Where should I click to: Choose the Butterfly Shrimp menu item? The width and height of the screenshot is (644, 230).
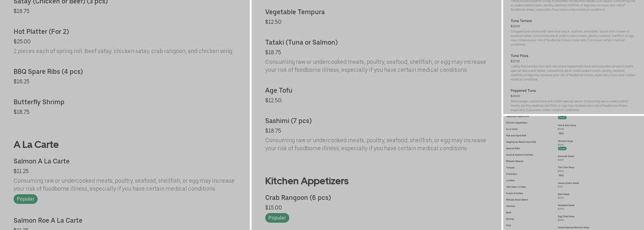click(x=39, y=102)
